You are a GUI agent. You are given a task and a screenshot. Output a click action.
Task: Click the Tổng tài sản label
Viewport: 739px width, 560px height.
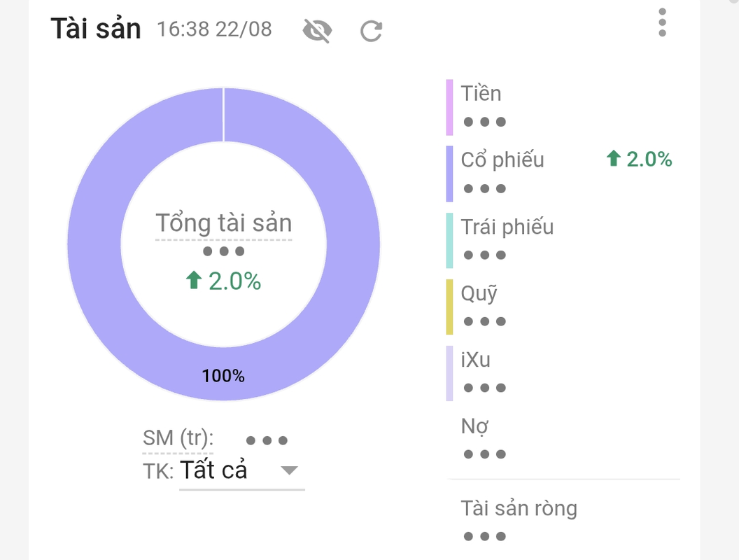click(x=223, y=223)
